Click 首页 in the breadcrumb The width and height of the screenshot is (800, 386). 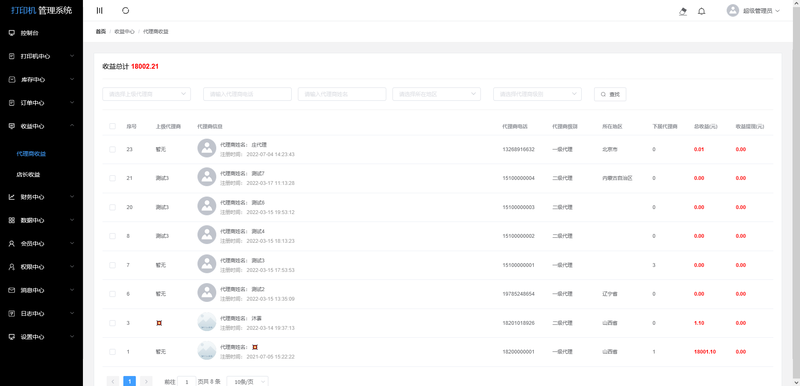pos(101,32)
